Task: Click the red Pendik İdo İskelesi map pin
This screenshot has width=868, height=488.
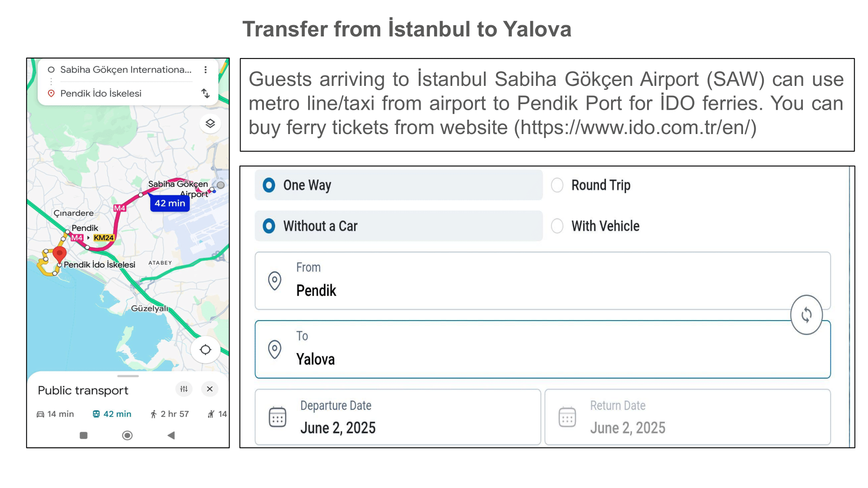Action: coord(59,255)
